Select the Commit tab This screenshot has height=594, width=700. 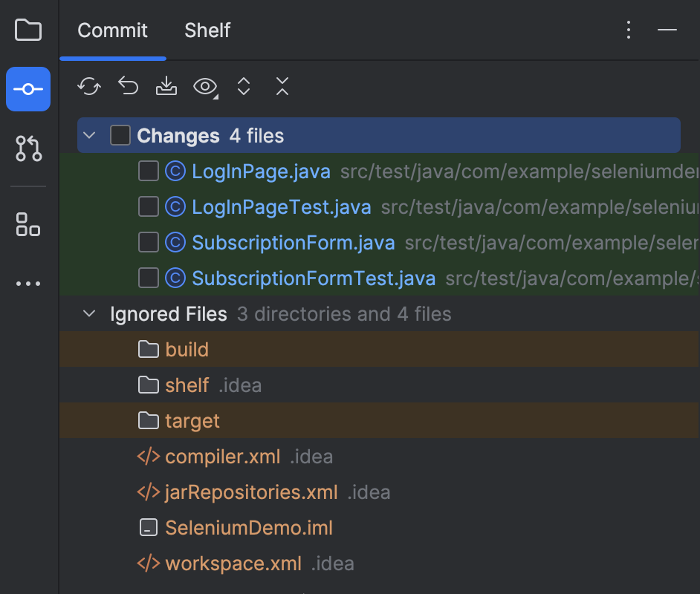112,30
